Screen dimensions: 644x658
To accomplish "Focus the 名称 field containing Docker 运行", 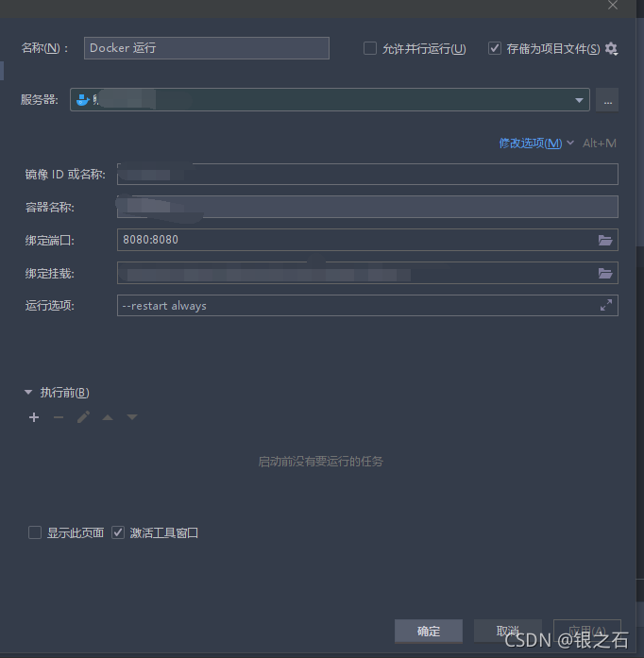I will 207,48.
